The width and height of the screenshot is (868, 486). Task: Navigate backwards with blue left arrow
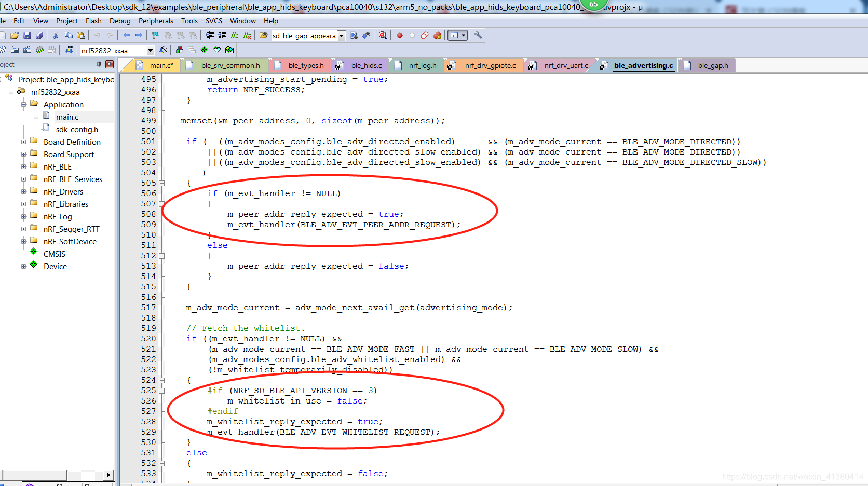point(127,35)
